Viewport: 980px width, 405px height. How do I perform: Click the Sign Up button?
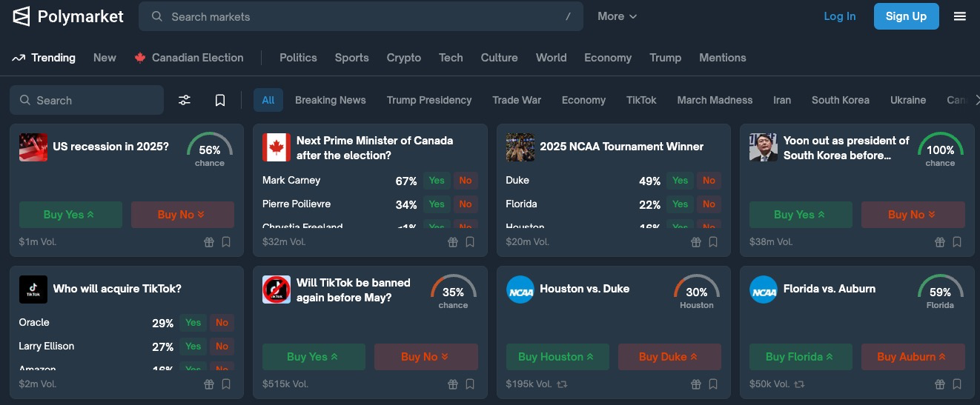coord(906,16)
